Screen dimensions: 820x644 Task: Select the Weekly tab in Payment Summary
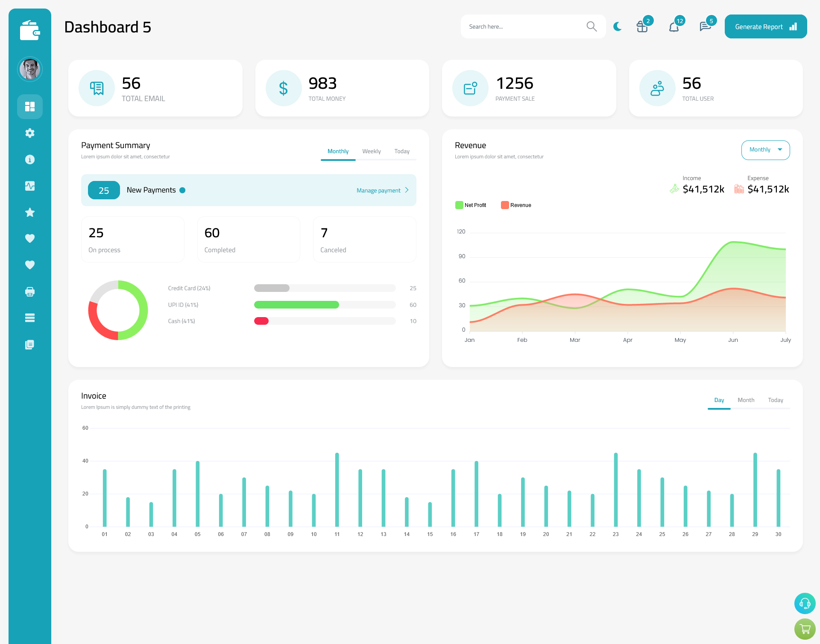click(x=372, y=151)
